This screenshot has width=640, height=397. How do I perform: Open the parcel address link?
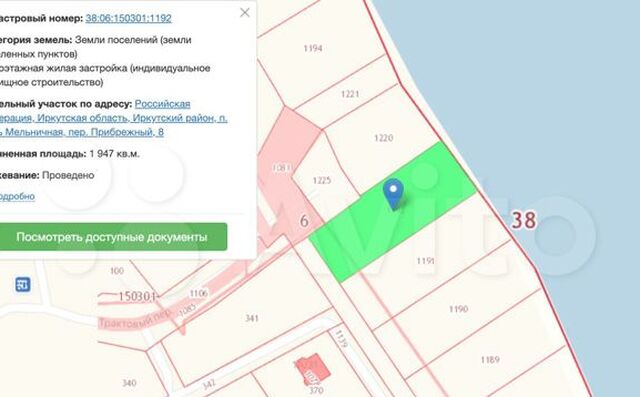pos(113,118)
